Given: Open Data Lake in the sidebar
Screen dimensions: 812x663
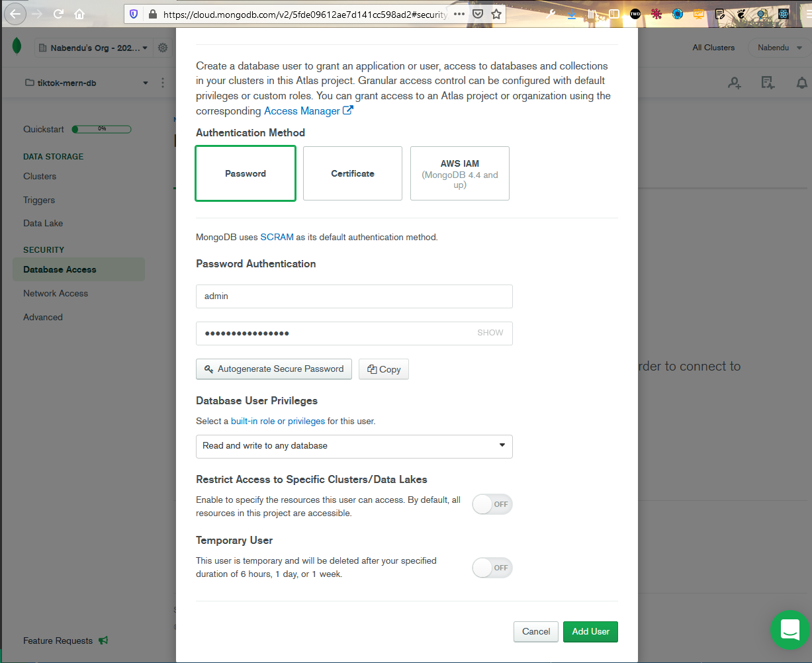Looking at the screenshot, I should 43,223.
